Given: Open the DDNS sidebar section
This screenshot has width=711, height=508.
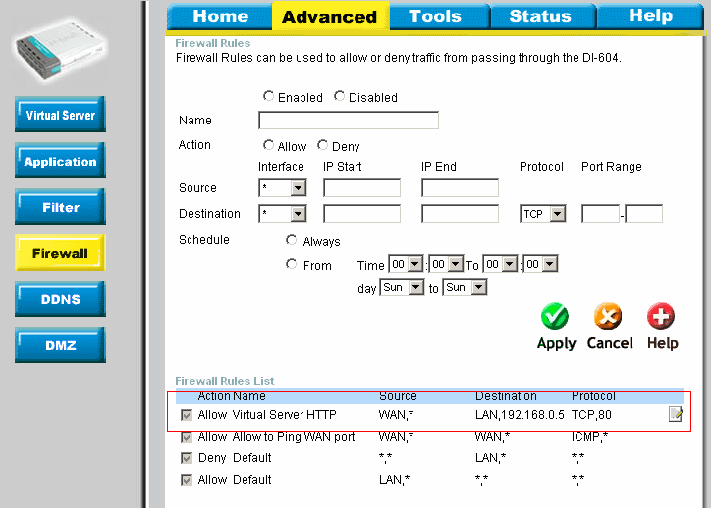Looking at the screenshot, I should click(x=60, y=299).
